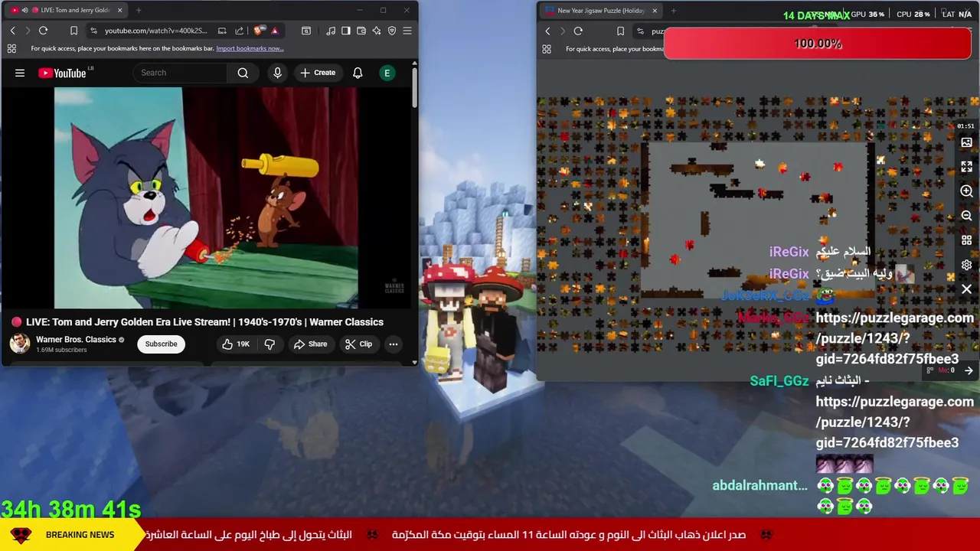980x551 pixels.
Task: Open the Warner Bros. Classics channel name
Action: (x=76, y=339)
